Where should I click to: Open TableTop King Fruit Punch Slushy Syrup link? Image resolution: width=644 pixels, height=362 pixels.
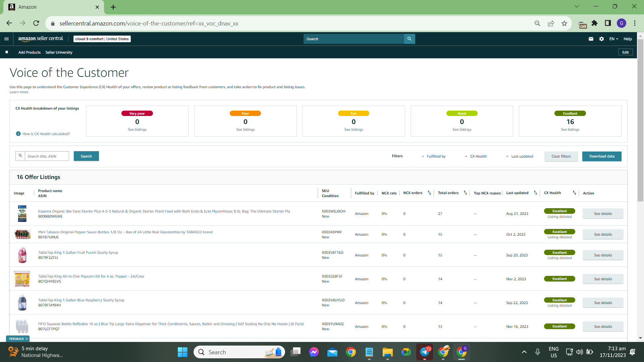[x=78, y=252]
